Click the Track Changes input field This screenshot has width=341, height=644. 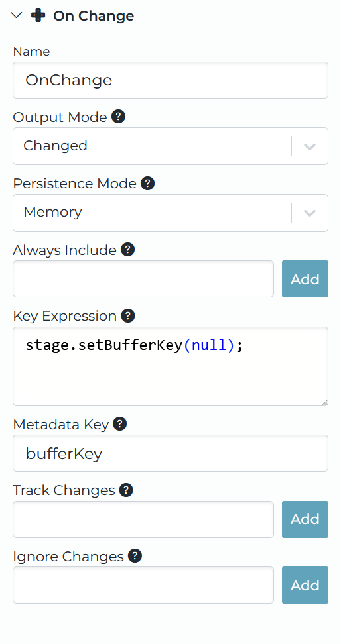(x=143, y=519)
